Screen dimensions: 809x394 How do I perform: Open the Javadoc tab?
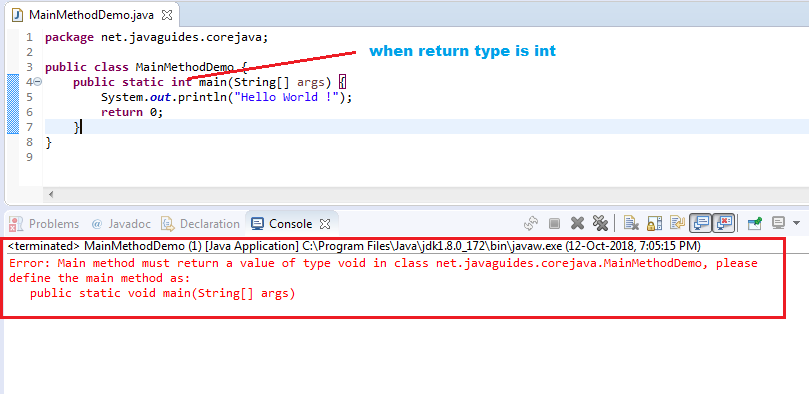[121, 224]
